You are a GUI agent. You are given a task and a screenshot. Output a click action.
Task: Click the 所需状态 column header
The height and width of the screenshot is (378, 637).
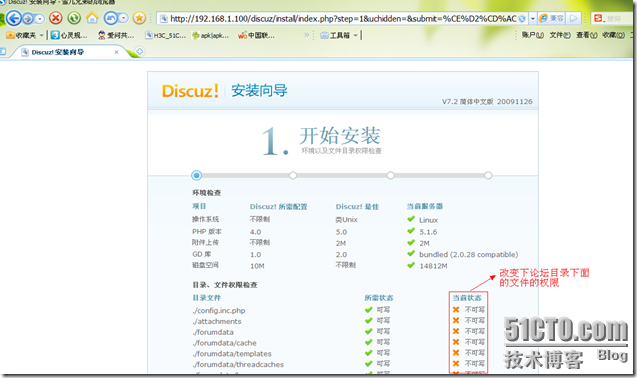click(379, 298)
